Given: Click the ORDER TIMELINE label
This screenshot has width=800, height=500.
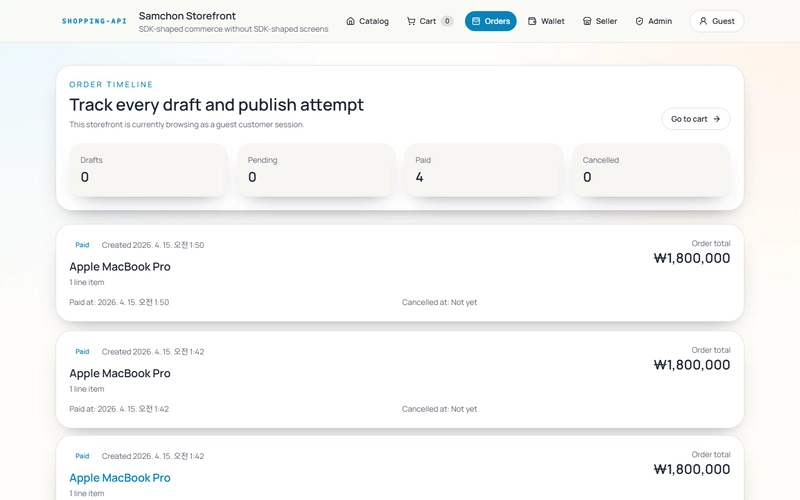Looking at the screenshot, I should pyautogui.click(x=111, y=84).
